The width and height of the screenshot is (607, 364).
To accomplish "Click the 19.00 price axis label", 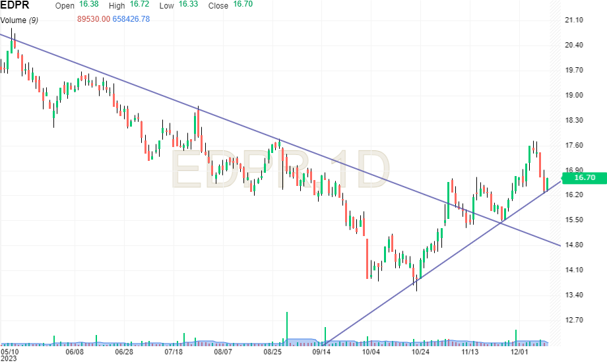I will tap(574, 95).
